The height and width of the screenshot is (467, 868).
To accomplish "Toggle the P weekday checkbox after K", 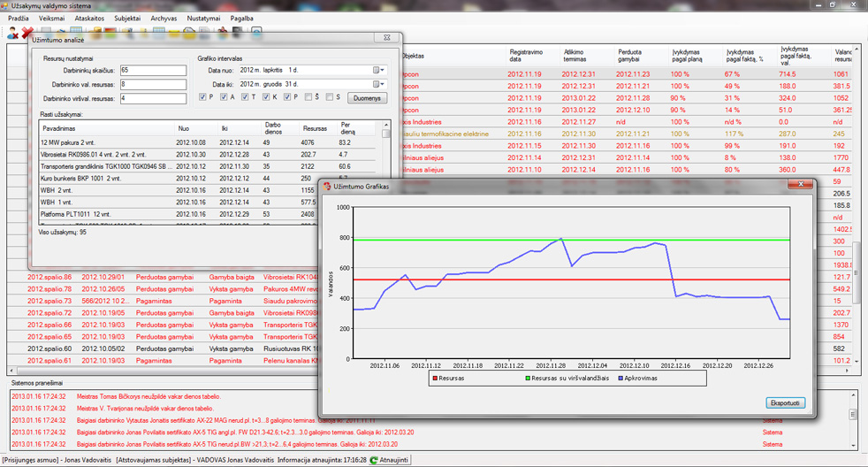I will pyautogui.click(x=287, y=97).
